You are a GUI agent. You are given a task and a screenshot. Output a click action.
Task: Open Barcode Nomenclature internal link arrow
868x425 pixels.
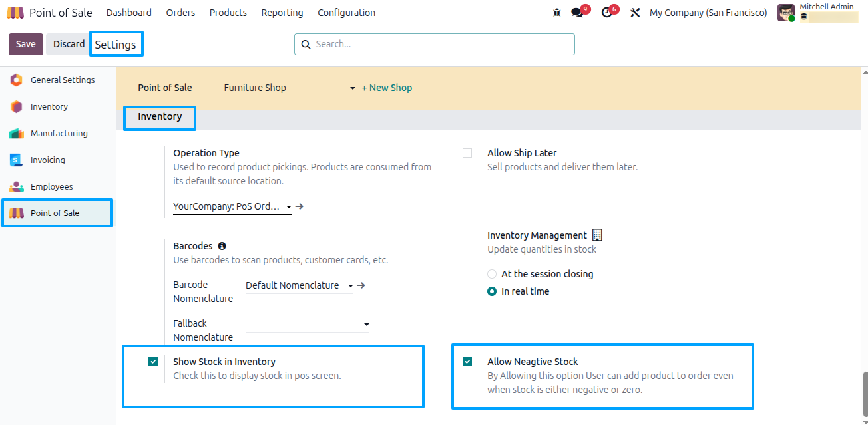pos(361,285)
